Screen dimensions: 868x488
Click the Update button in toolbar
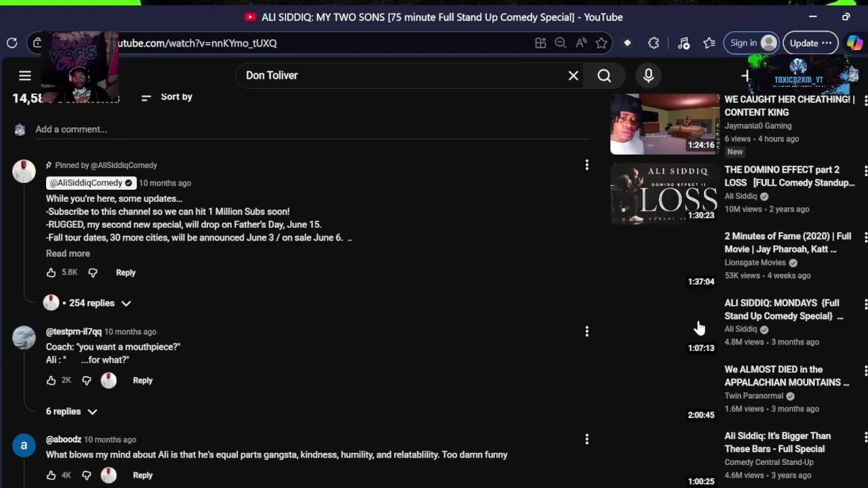pyautogui.click(x=810, y=43)
